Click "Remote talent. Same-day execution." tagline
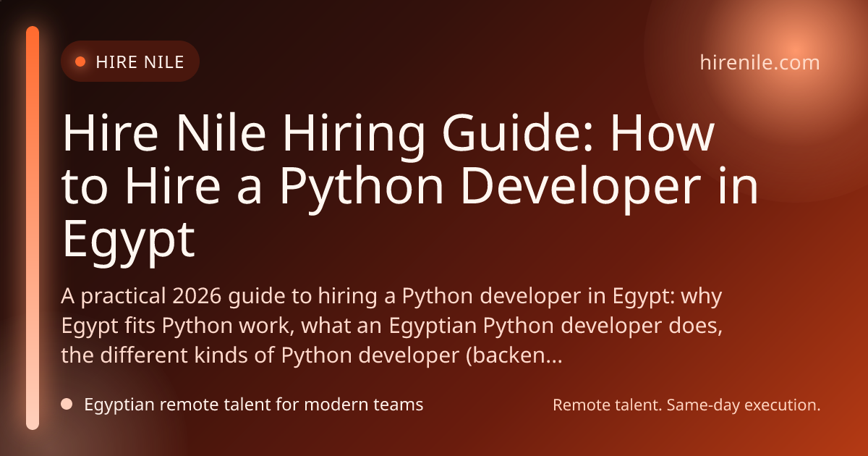This screenshot has width=868, height=456. [x=686, y=405]
